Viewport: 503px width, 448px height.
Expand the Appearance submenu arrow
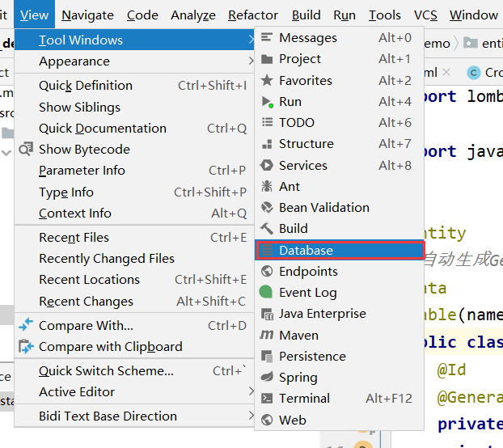[251, 61]
